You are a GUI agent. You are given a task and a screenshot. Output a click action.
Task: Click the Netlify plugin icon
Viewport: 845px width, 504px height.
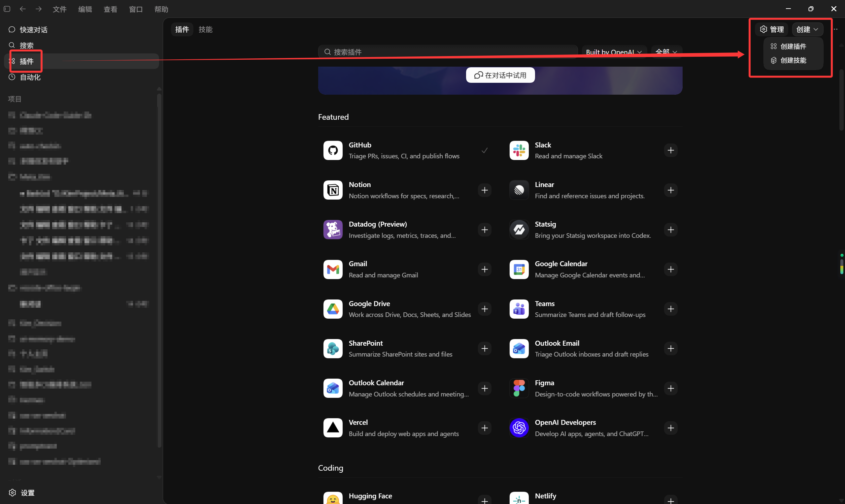(519, 498)
